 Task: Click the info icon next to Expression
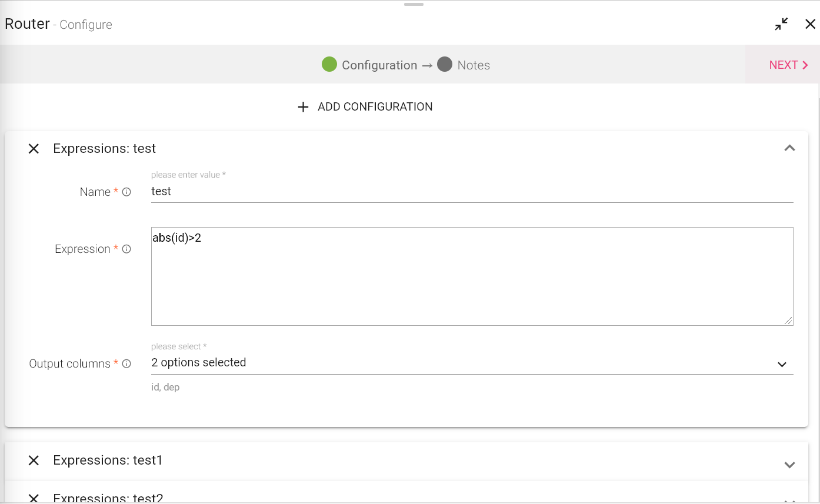[126, 249]
